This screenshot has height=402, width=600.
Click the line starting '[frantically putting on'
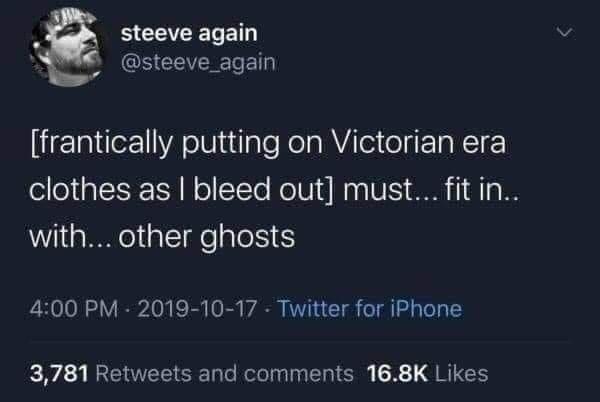pos(268,143)
